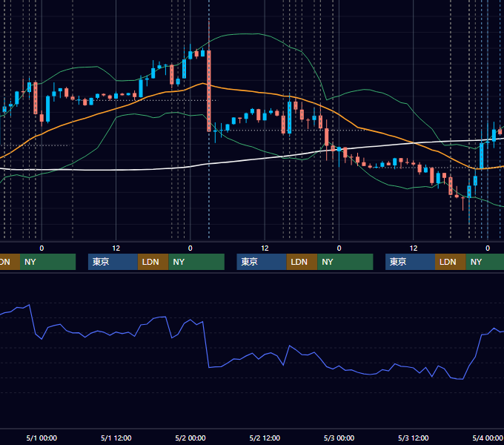Click the LDN session bar following 5/1 12:00
Image resolution: width=504 pixels, height=445 pixels.
click(x=153, y=262)
